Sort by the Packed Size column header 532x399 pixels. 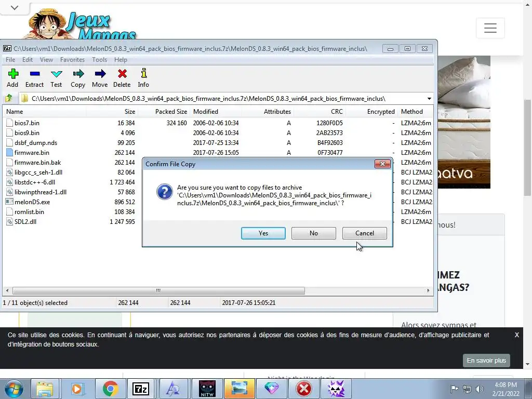click(164, 112)
